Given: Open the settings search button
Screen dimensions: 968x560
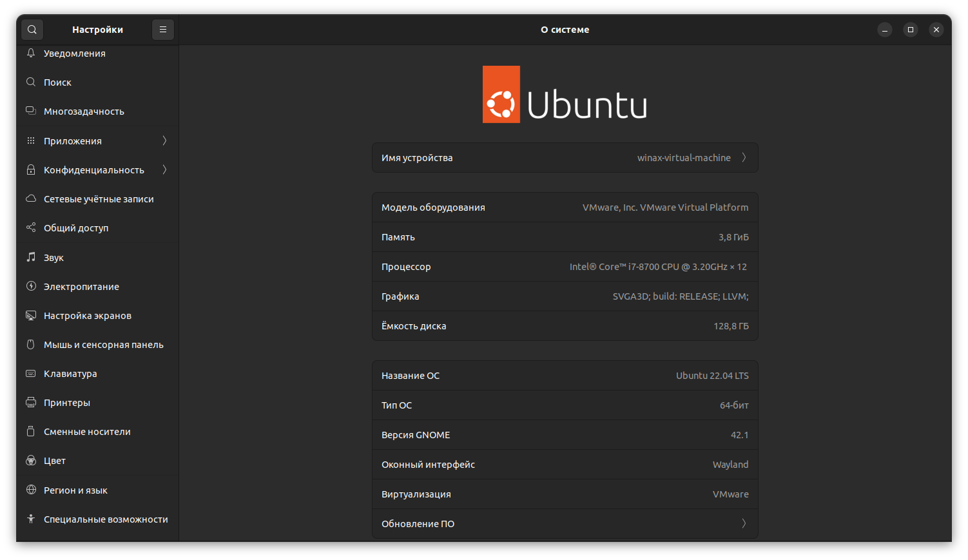Looking at the screenshot, I should point(32,30).
